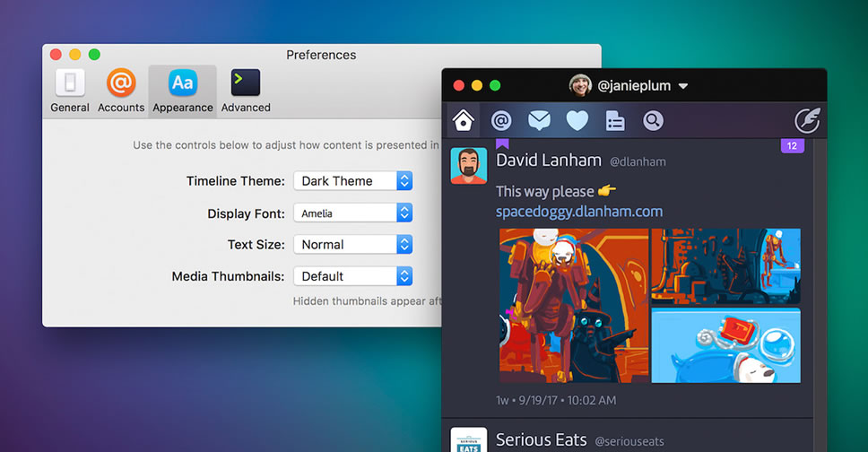The height and width of the screenshot is (452, 868).
Task: Switch to the Accounts preferences tab
Action: pos(121,91)
